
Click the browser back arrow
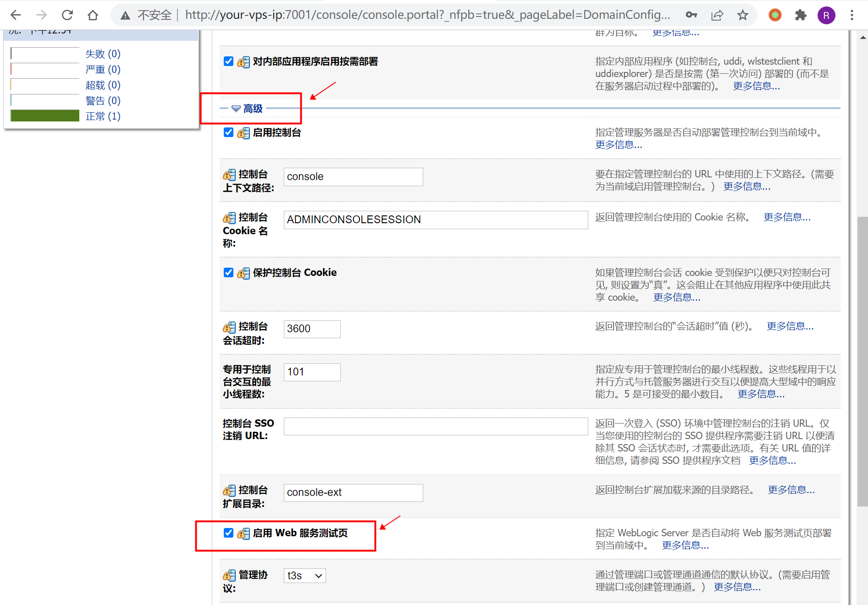pos(16,15)
